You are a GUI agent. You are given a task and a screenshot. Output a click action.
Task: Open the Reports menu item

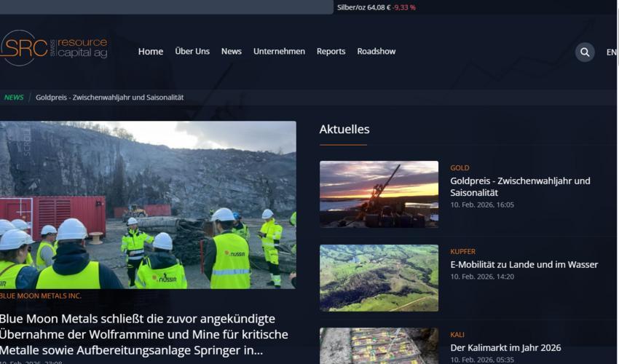click(x=331, y=51)
